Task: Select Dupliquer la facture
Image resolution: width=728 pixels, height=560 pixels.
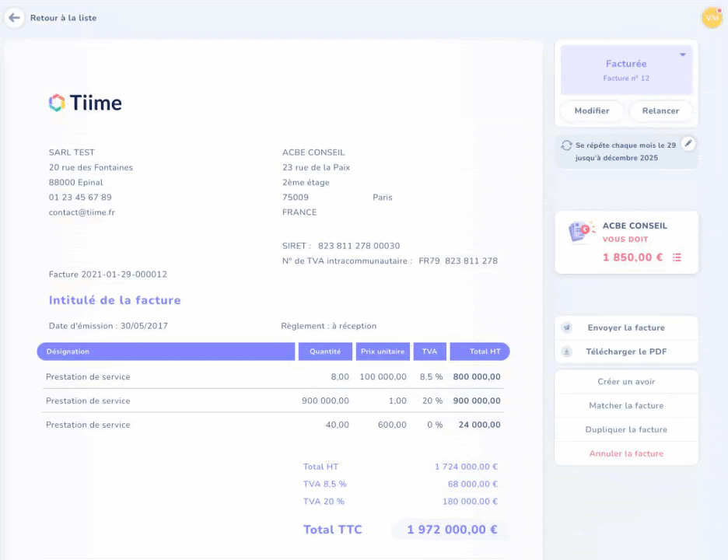Action: click(626, 430)
